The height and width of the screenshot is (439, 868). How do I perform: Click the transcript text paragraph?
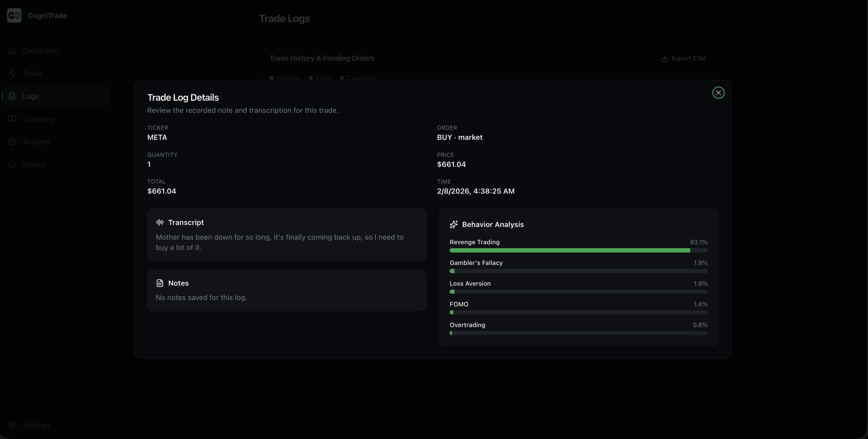pos(279,242)
